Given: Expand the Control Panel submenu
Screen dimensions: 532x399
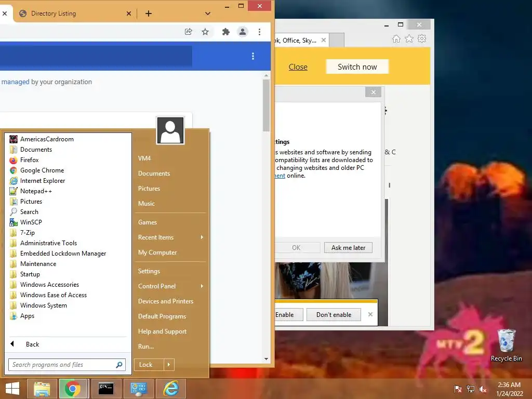Looking at the screenshot, I should click(170, 286).
